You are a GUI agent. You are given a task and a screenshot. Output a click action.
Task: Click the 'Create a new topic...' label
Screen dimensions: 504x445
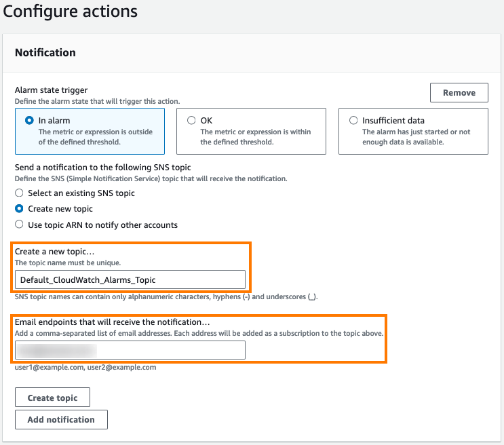(x=55, y=252)
